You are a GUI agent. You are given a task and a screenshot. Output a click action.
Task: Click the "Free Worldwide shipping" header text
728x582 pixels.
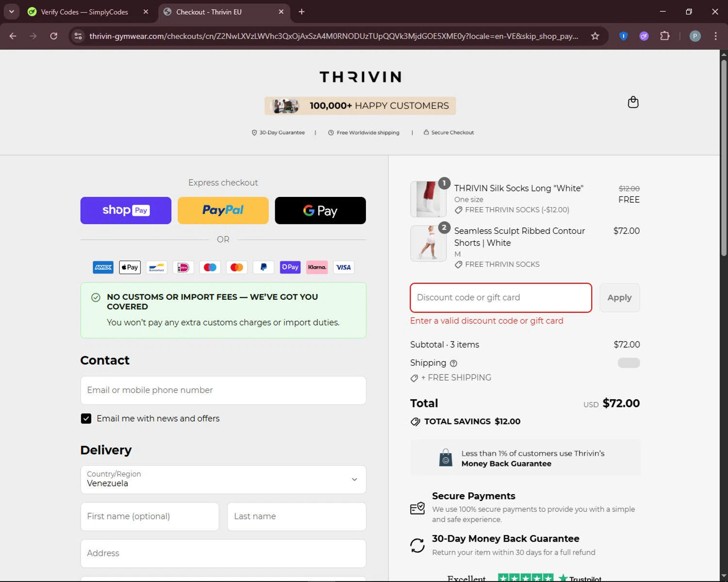368,132
